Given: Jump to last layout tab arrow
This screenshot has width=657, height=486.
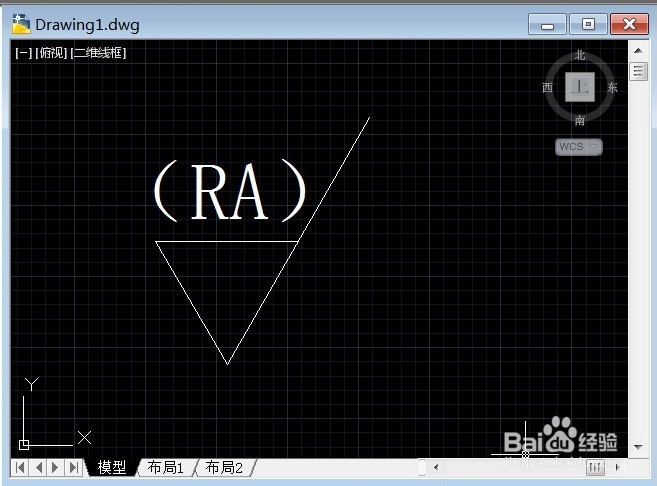Looking at the screenshot, I should pos(73,467).
